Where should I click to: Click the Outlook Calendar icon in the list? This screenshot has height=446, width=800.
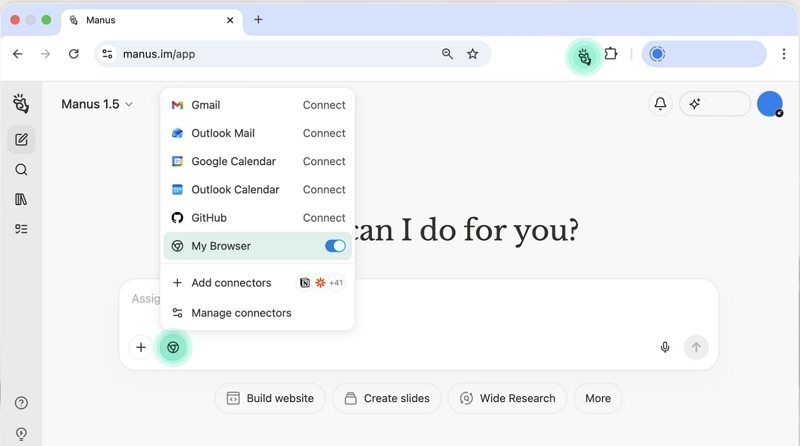coord(177,189)
